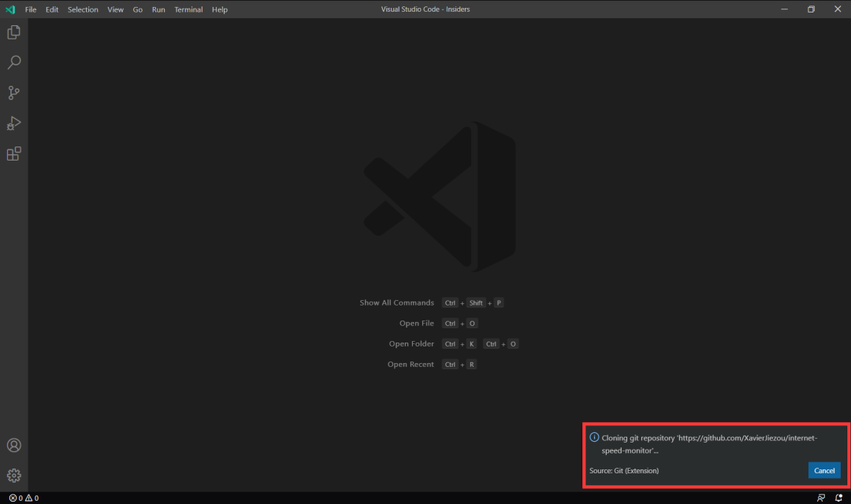Open the Explorer view in activity bar
Image resolution: width=851 pixels, height=504 pixels.
14,32
